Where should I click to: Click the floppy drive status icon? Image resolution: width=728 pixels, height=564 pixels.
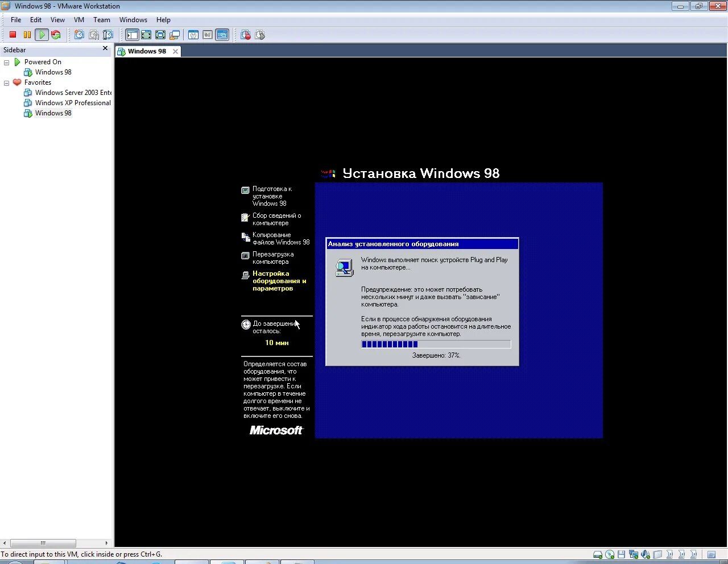[622, 554]
